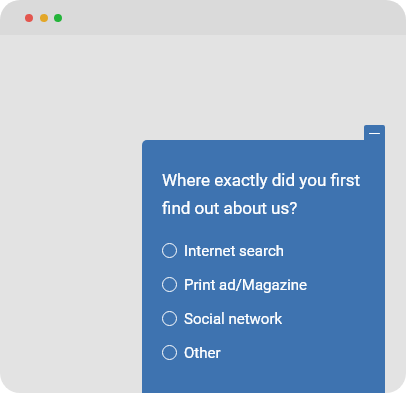
Task: Click the "Other" label text
Action: click(202, 353)
